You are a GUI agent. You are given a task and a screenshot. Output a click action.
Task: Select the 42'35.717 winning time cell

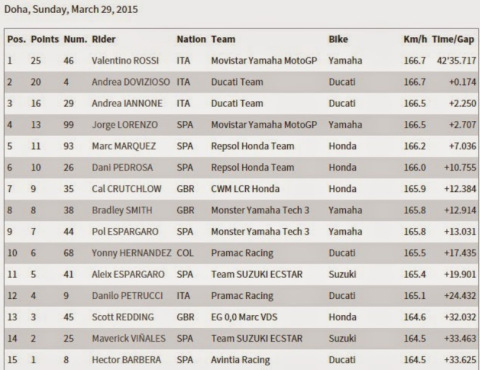click(456, 61)
